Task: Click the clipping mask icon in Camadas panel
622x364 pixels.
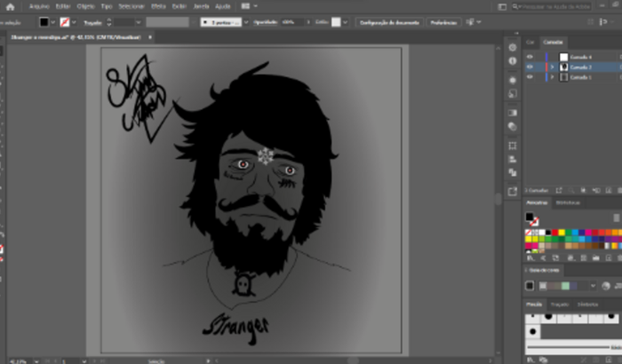Action: click(x=584, y=191)
